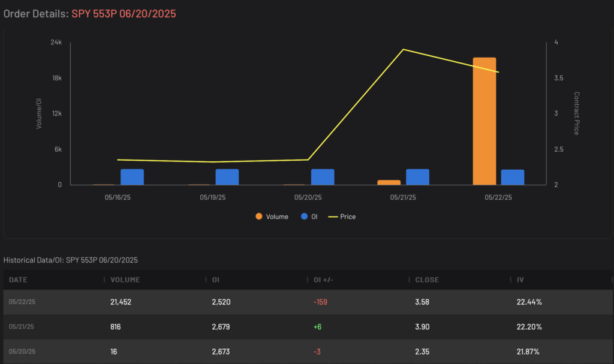Click the OI value 2,679
Viewport: 614px width, 364px height.
tap(221, 327)
